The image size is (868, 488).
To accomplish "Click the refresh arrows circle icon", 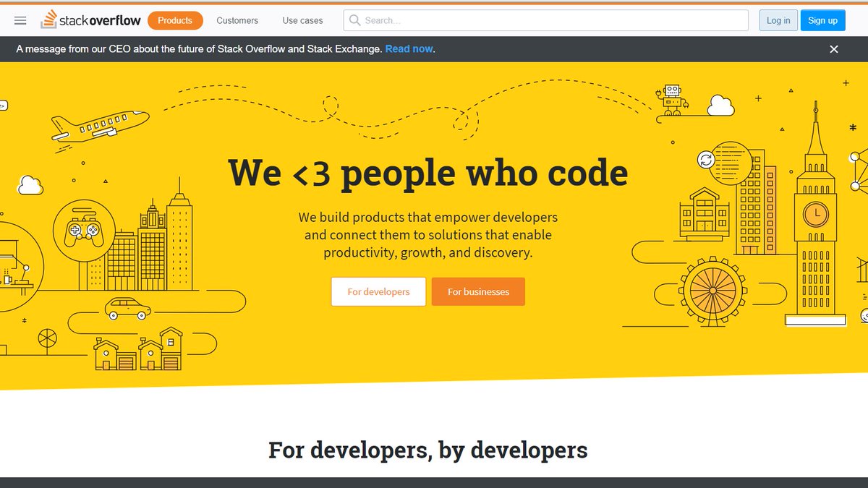I will (705, 160).
